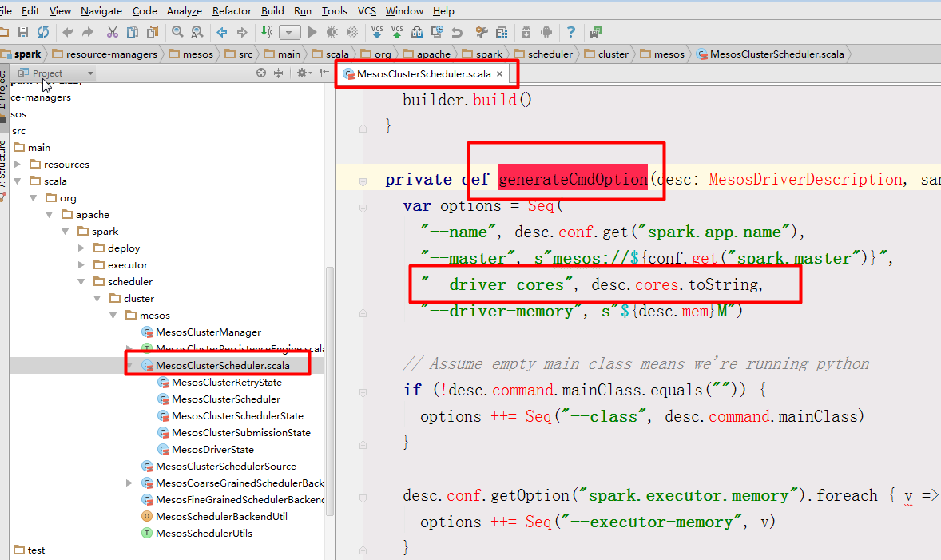The image size is (941, 560).
Task: Open the Project view selector dropdown
Action: [56, 73]
